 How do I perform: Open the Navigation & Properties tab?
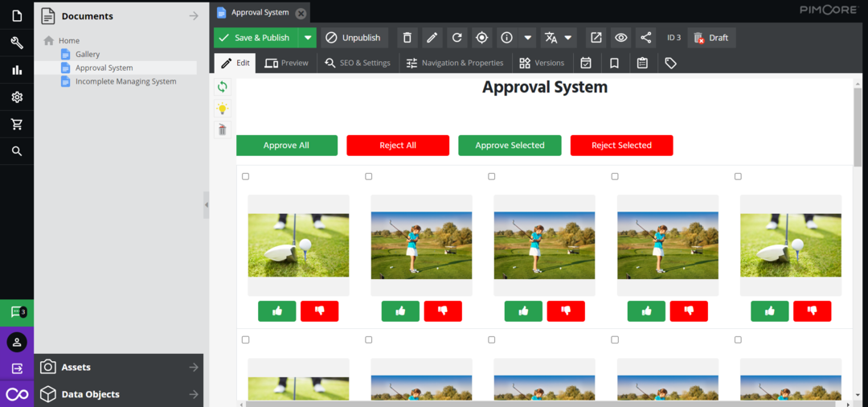pos(454,63)
